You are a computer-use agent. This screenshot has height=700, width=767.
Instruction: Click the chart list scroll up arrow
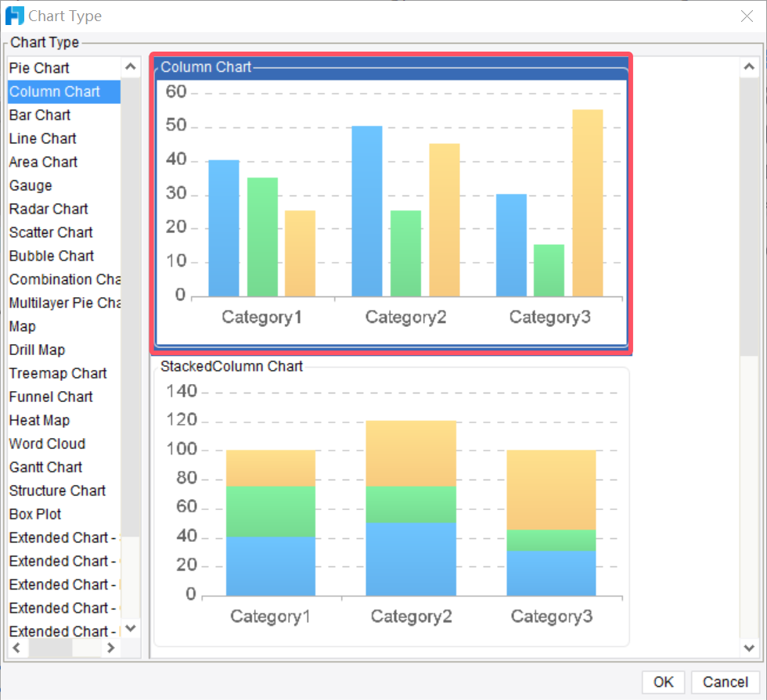(x=131, y=67)
